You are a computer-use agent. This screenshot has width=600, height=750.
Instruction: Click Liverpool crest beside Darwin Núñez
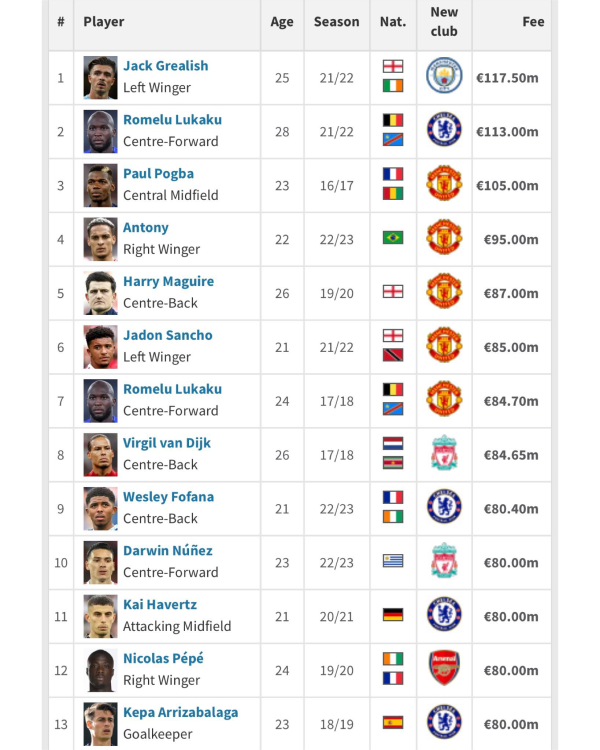pos(444,560)
